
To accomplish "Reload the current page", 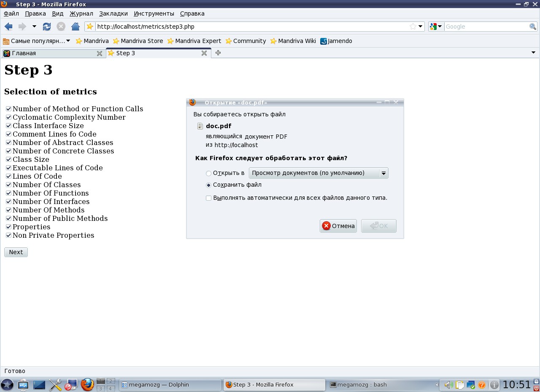I will click(47, 27).
